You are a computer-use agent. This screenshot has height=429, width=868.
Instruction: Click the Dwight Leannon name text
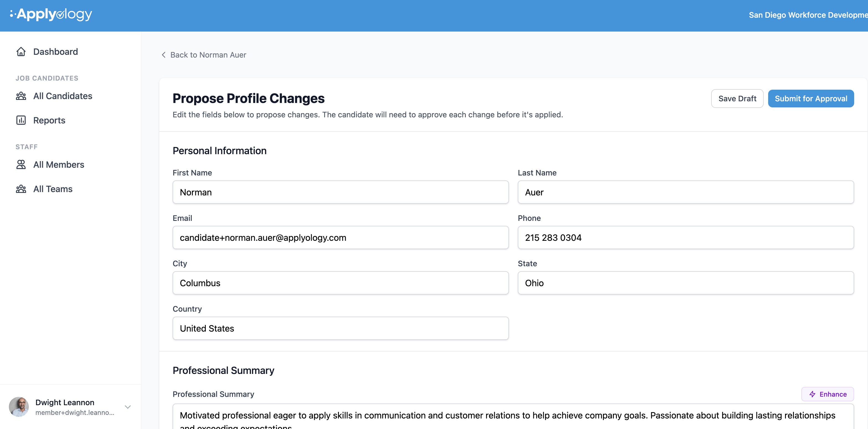pyautogui.click(x=65, y=402)
